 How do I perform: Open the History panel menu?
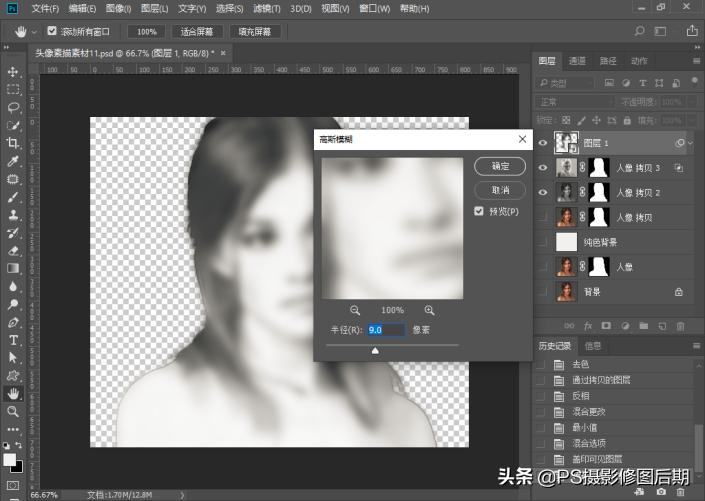click(696, 346)
